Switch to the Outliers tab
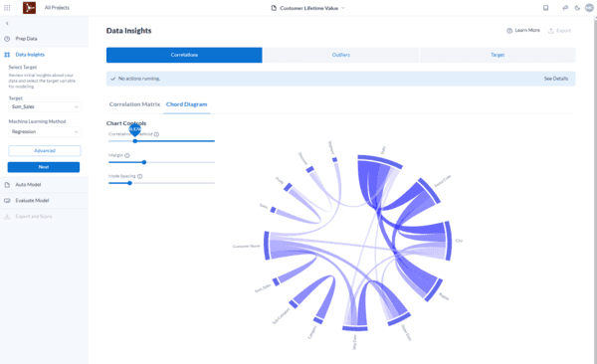Viewport: 597px width, 364px height. pyautogui.click(x=340, y=55)
